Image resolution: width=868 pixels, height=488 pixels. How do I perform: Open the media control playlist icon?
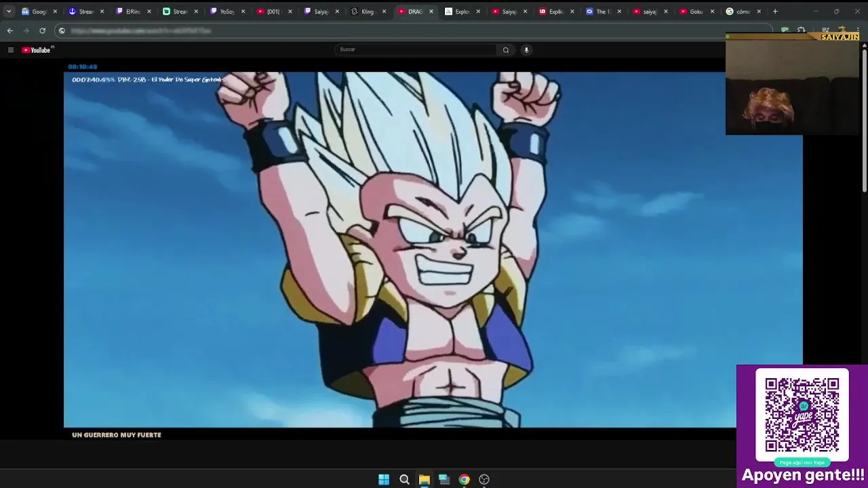tap(825, 30)
